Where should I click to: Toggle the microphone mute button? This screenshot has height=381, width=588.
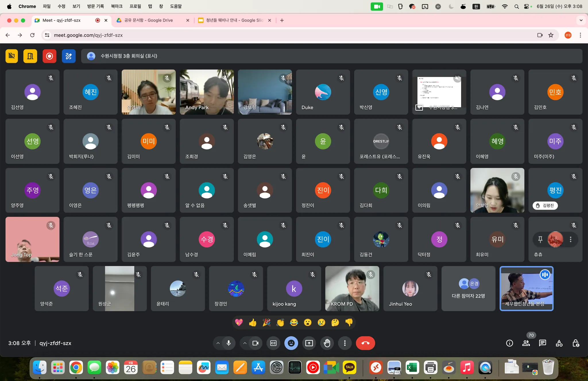[x=229, y=343]
